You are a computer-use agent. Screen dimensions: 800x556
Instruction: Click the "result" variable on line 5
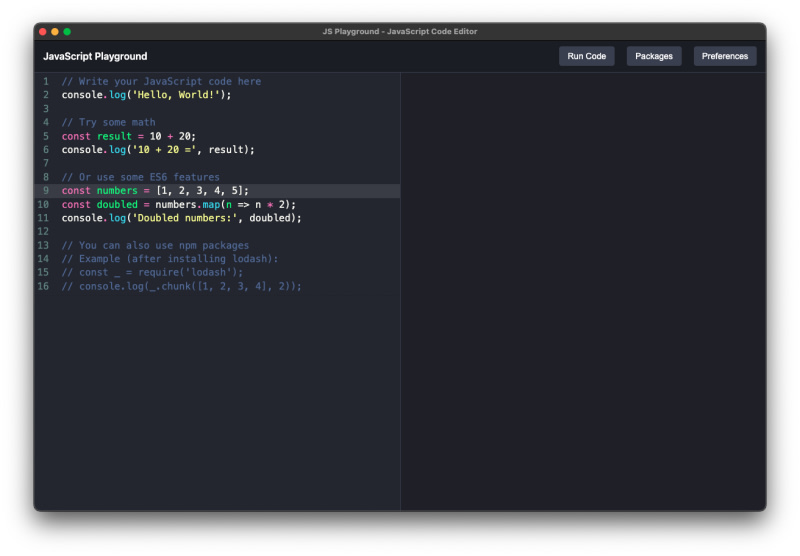(114, 136)
